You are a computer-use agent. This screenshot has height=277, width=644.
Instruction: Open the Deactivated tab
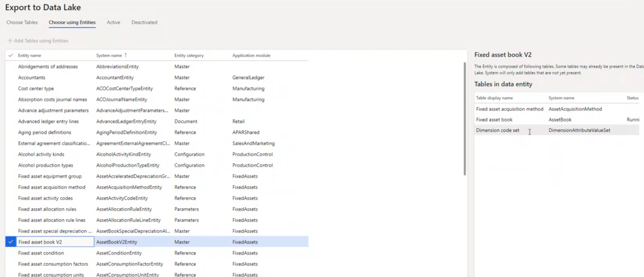(144, 22)
